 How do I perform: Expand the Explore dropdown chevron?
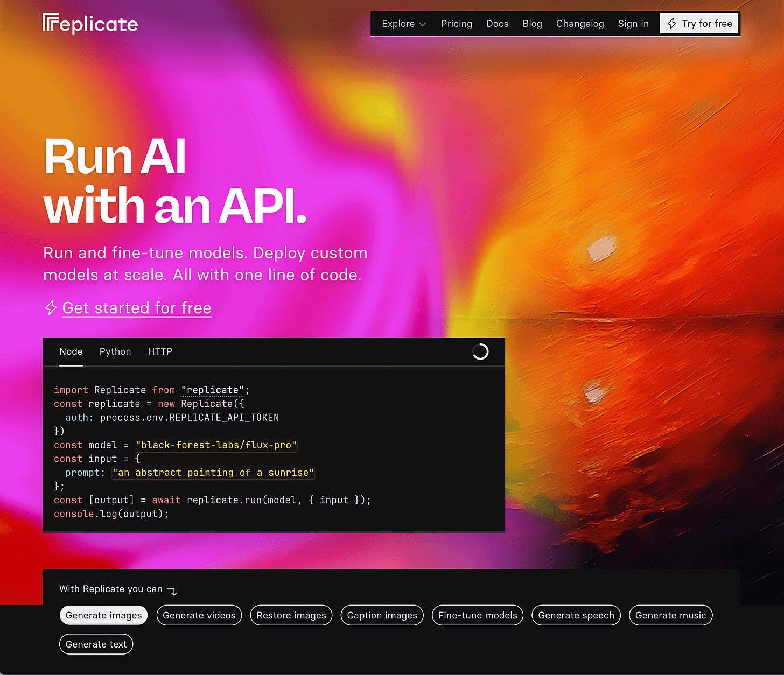(x=423, y=24)
